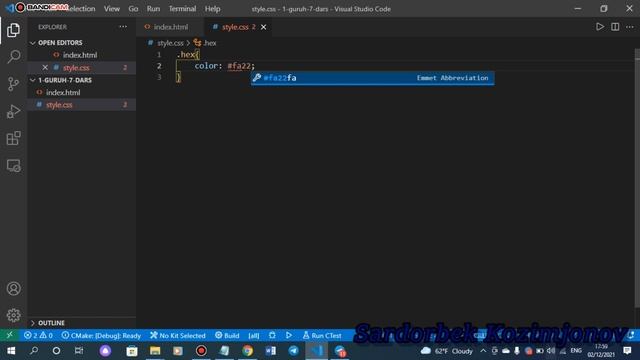
Task: Open the notification center icon
Action: 627,351
